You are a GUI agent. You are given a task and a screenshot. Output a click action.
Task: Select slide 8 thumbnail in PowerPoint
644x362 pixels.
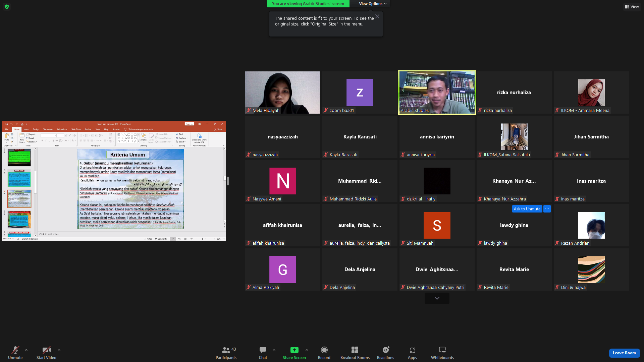(19, 220)
